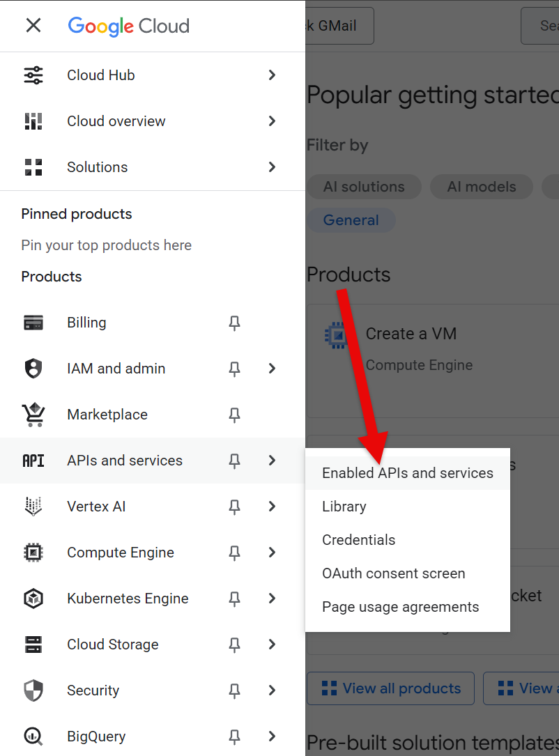
Task: Click the BigQuery icon
Action: pyautogui.click(x=33, y=736)
